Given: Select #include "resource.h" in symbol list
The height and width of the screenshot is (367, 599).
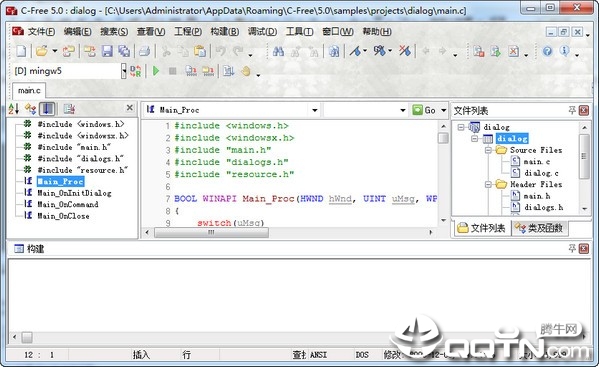Looking at the screenshot, I should [82, 170].
